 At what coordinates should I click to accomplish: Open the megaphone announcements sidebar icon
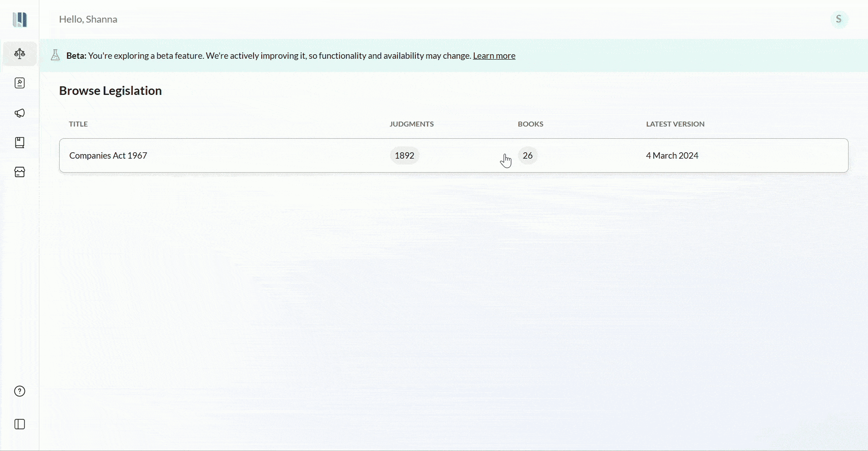pyautogui.click(x=20, y=113)
